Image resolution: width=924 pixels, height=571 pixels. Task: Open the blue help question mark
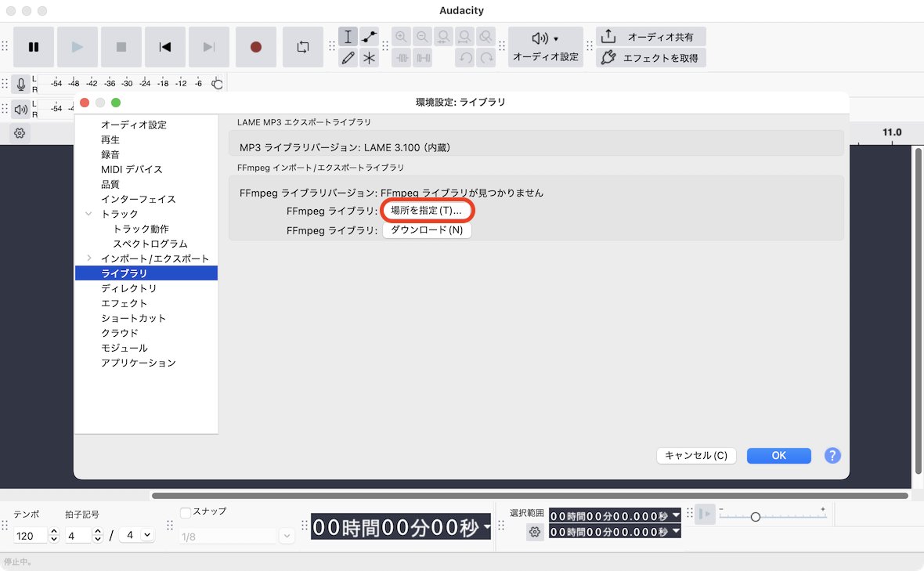[x=832, y=456]
